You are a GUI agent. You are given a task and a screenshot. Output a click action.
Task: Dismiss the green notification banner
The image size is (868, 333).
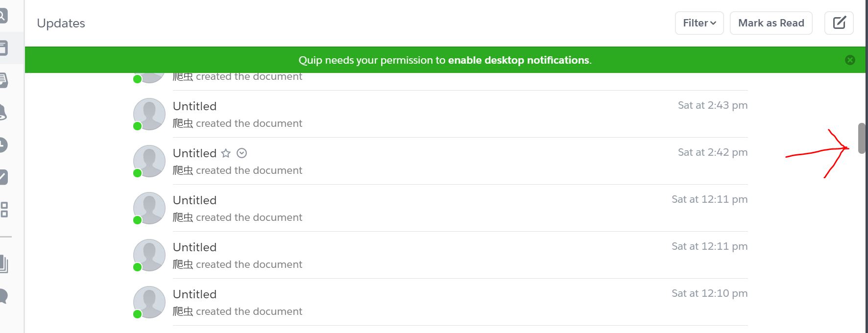pyautogui.click(x=850, y=60)
